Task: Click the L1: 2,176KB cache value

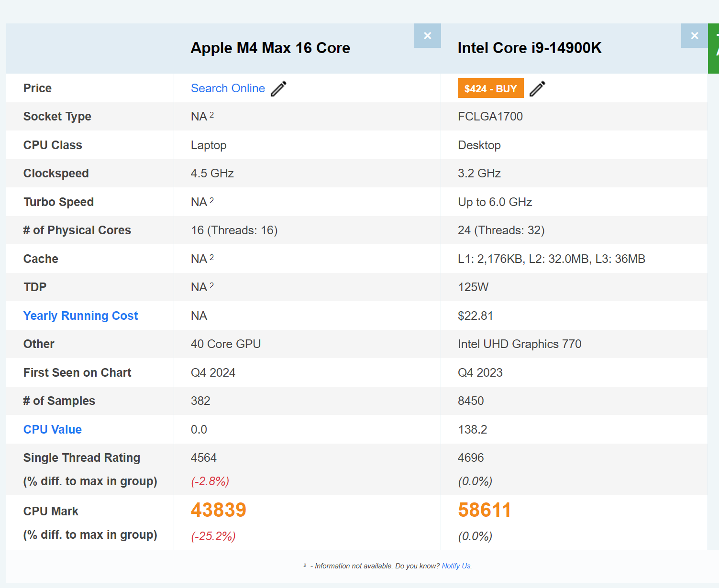Action: pyautogui.click(x=552, y=259)
